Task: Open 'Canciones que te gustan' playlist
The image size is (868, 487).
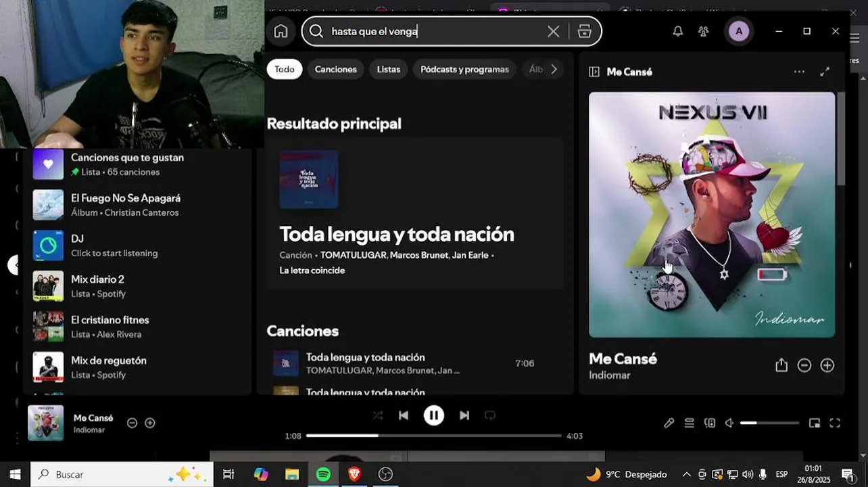Action: point(139,164)
